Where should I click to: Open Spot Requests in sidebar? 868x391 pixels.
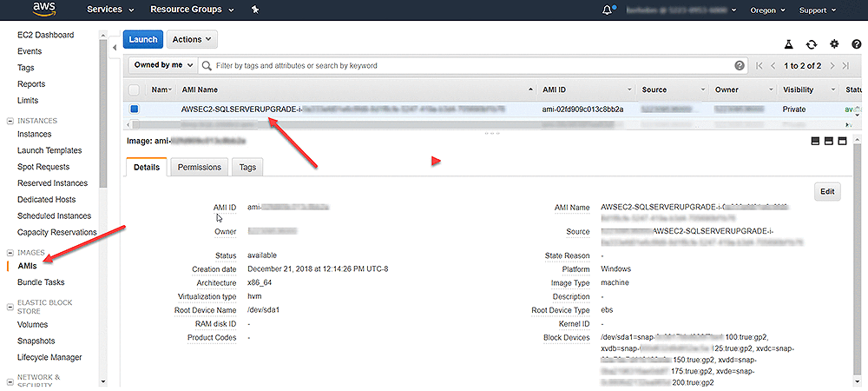[43, 167]
